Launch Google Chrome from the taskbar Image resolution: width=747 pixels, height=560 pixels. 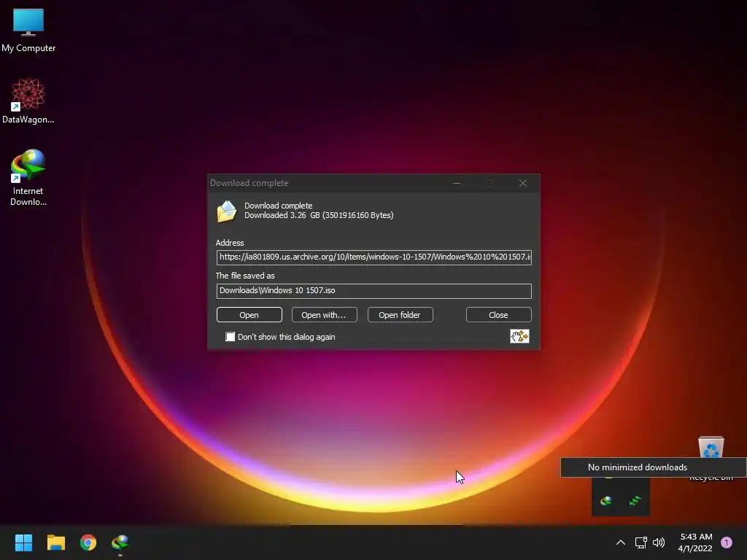click(x=88, y=542)
